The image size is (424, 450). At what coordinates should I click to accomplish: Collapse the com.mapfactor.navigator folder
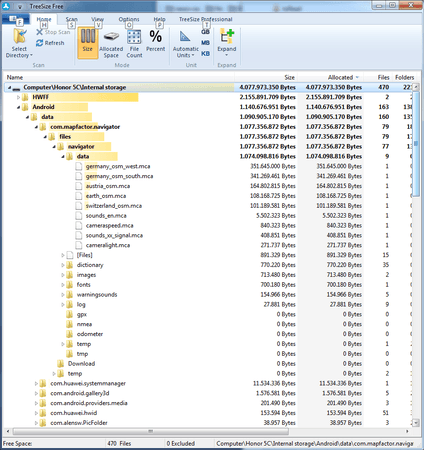(x=36, y=127)
